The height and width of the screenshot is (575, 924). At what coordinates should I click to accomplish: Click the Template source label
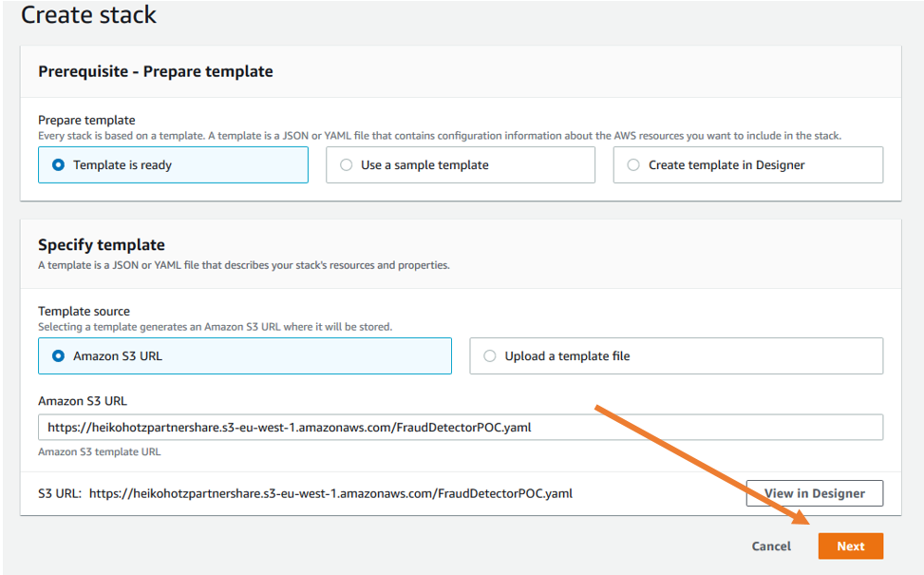pyautogui.click(x=84, y=312)
